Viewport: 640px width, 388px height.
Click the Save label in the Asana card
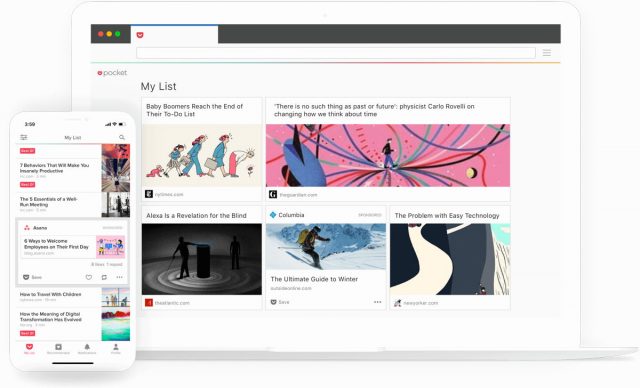pos(37,277)
